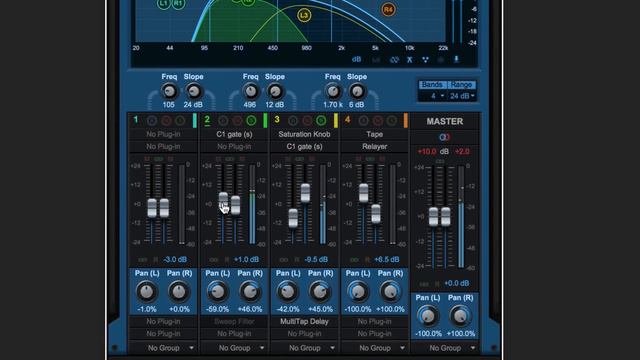Open band 1's first No Plug-in slot

click(x=163, y=134)
